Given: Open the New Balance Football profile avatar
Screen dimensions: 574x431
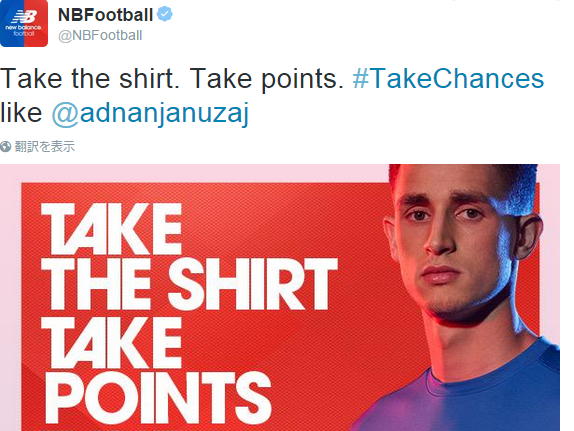Looking at the screenshot, I should (24, 23).
